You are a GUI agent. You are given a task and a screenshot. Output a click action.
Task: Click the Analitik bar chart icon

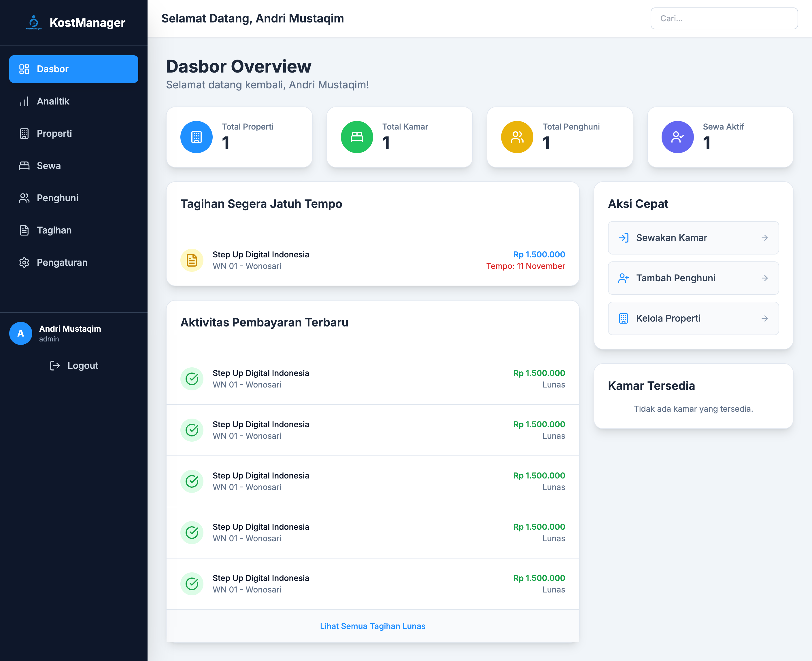pos(24,101)
